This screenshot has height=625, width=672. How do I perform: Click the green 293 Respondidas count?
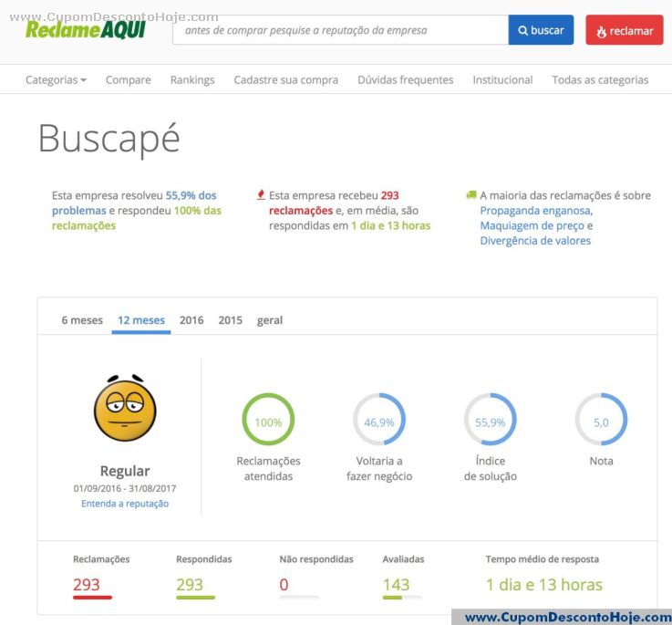[190, 585]
